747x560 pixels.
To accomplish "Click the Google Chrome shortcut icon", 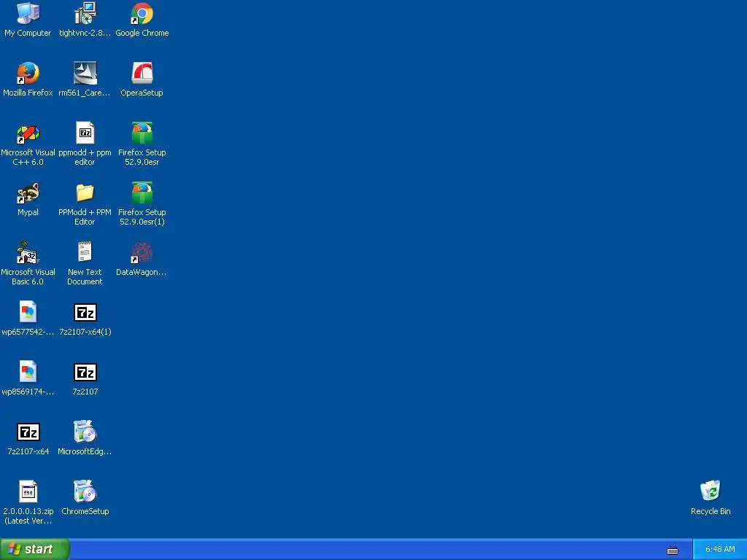I will click(x=142, y=14).
